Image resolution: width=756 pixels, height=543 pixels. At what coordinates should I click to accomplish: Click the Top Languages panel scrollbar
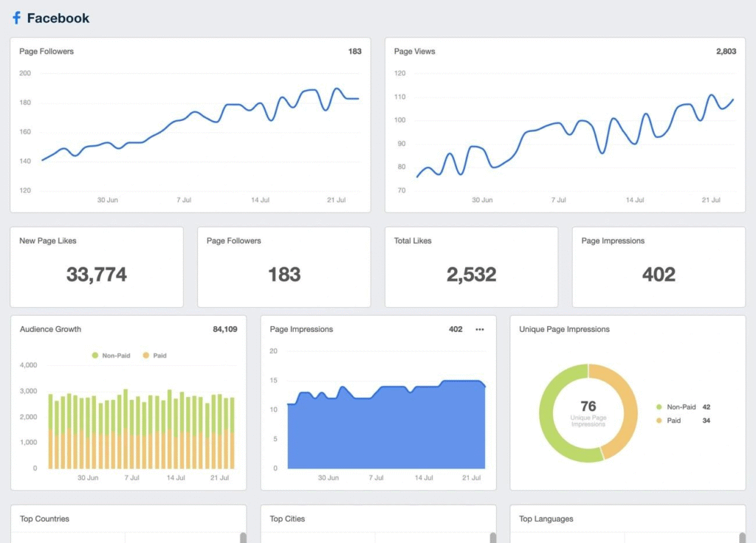[743, 537]
